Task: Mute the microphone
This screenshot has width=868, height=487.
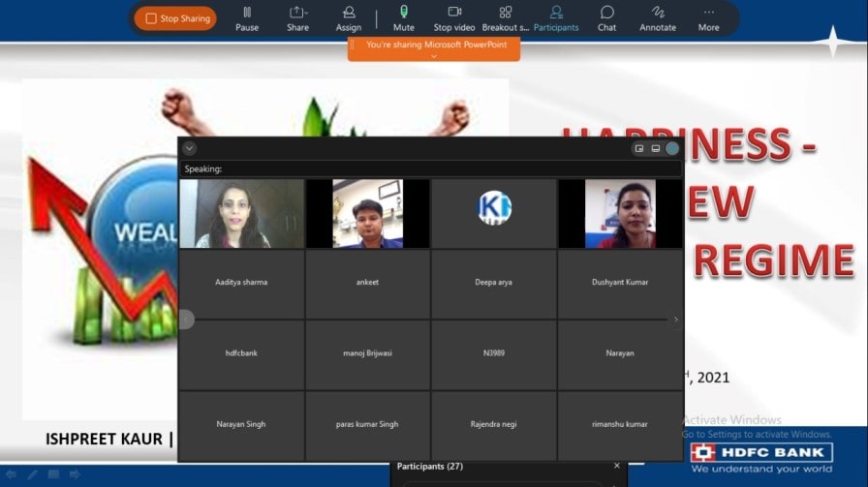Action: click(404, 17)
